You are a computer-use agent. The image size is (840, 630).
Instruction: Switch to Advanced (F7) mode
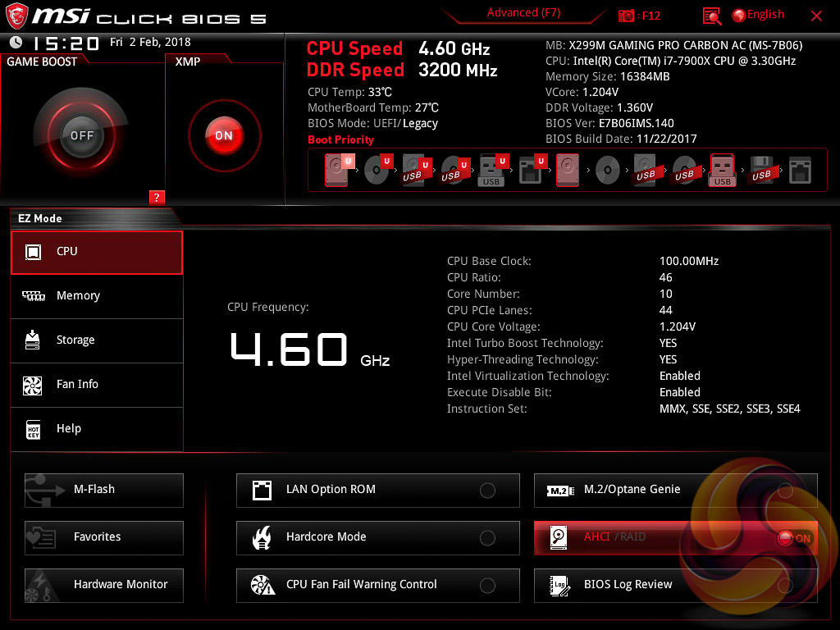(x=523, y=13)
